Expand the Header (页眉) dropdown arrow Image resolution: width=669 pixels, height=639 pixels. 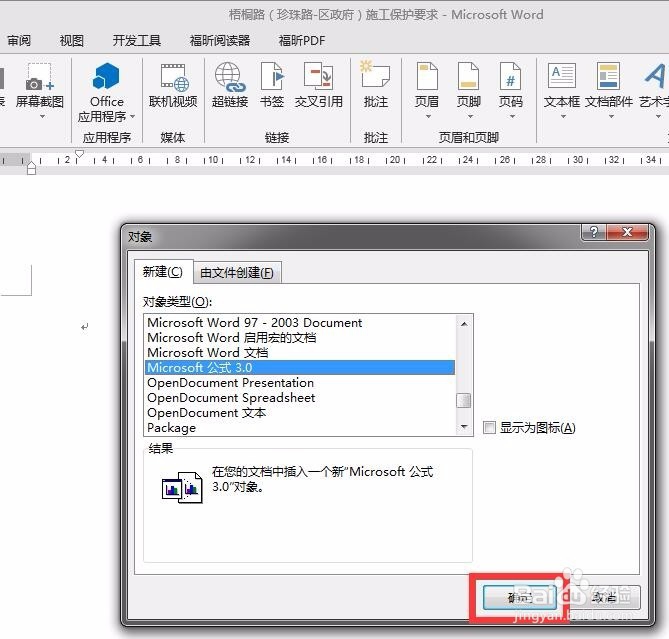[x=428, y=116]
